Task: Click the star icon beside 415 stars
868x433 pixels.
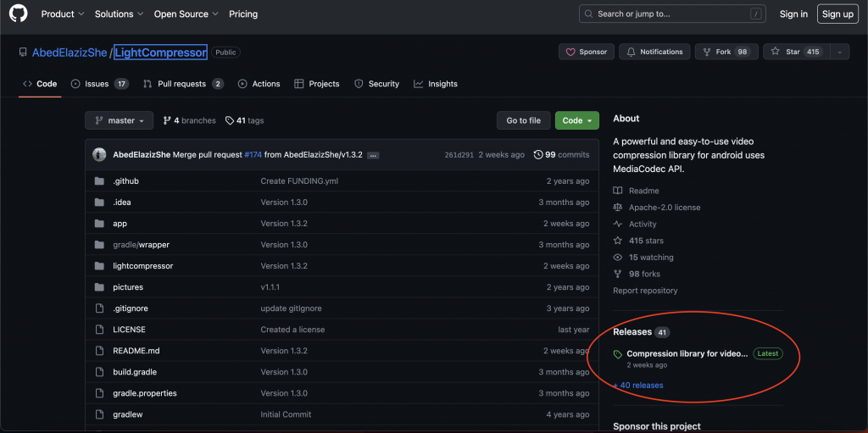Action: 618,241
